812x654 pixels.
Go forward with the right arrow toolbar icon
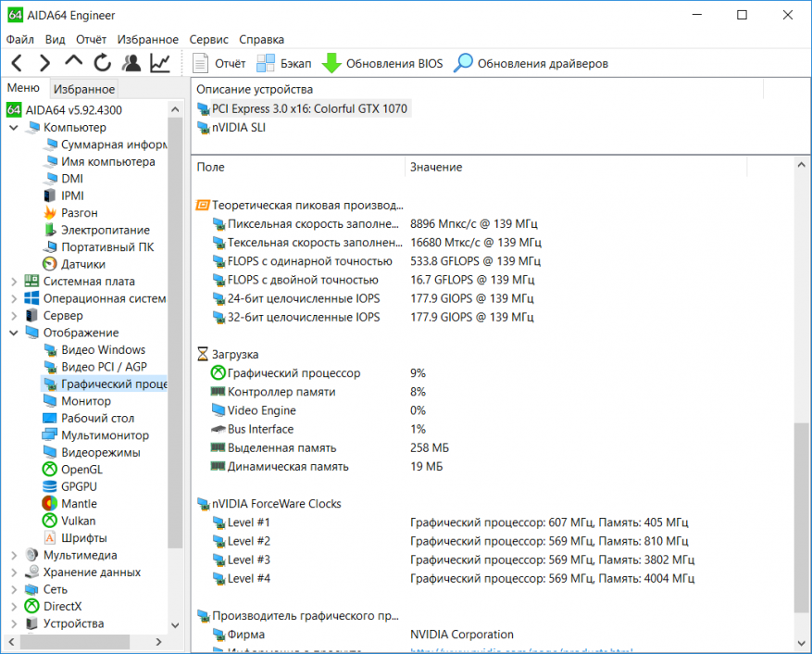[x=45, y=63]
